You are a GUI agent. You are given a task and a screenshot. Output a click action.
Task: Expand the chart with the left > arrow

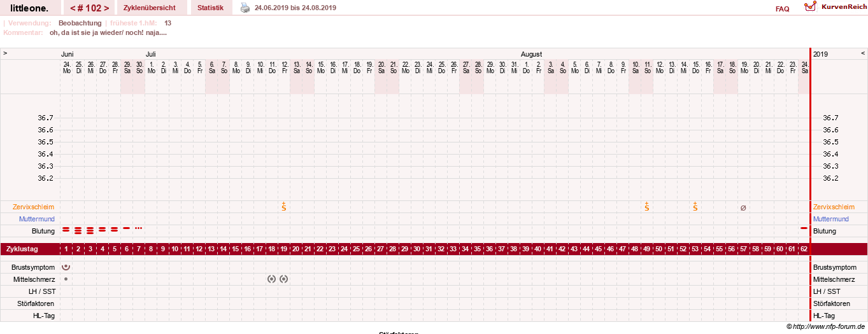tap(5, 53)
